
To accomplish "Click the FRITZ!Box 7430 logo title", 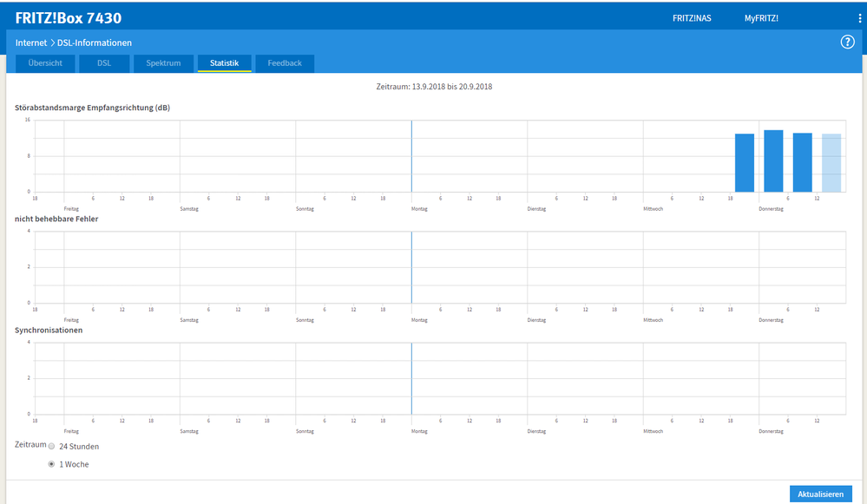I will (x=68, y=18).
